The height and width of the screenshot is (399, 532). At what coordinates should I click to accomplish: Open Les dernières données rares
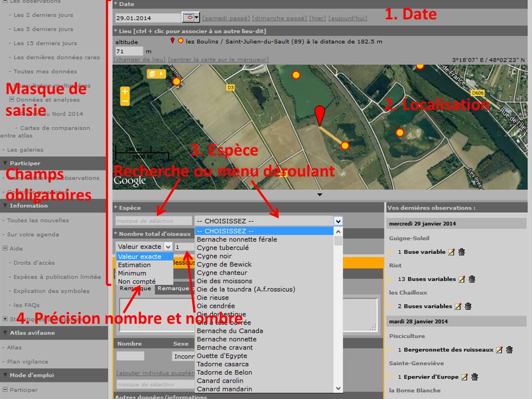point(57,57)
